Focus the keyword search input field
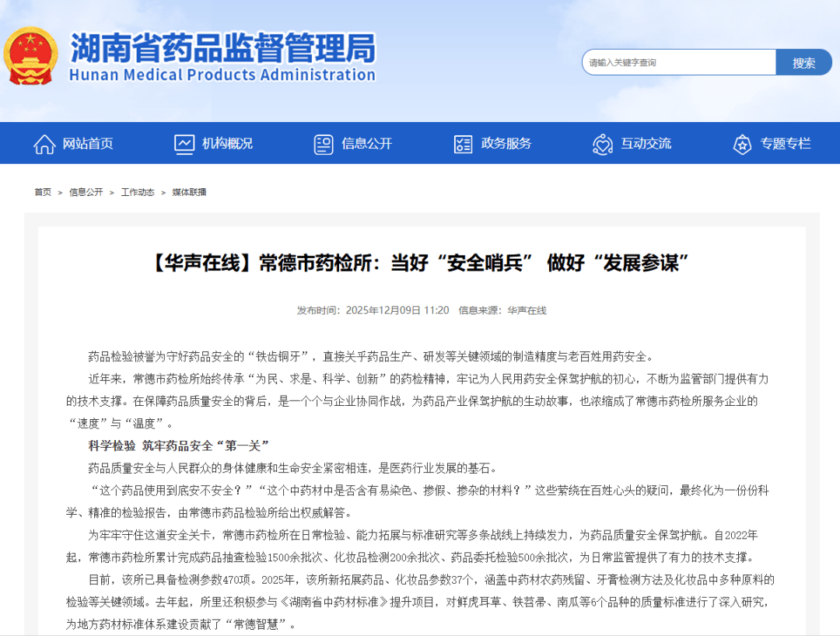This screenshot has height=636, width=840. coord(678,62)
